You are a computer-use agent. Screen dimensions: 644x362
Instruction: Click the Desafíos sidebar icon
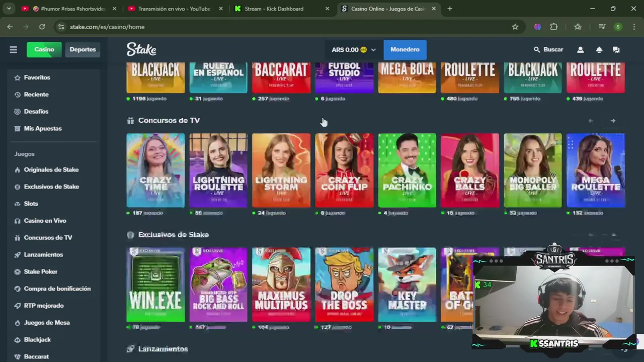[x=18, y=112]
